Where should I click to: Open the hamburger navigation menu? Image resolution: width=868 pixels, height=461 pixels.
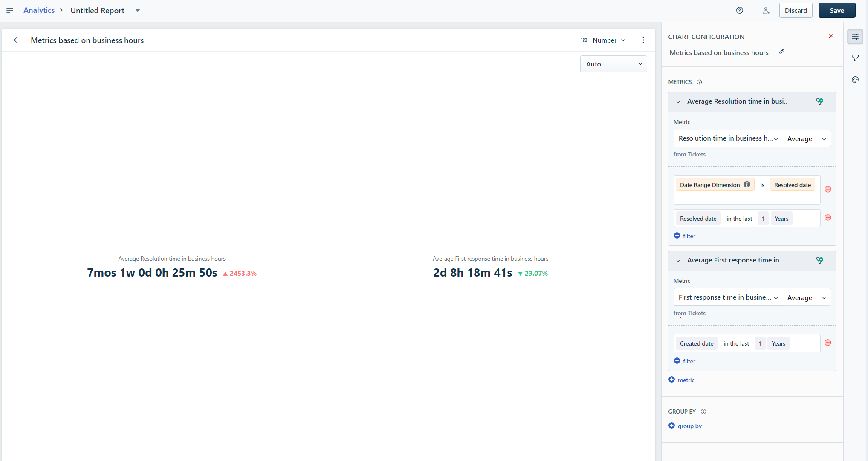(x=10, y=10)
